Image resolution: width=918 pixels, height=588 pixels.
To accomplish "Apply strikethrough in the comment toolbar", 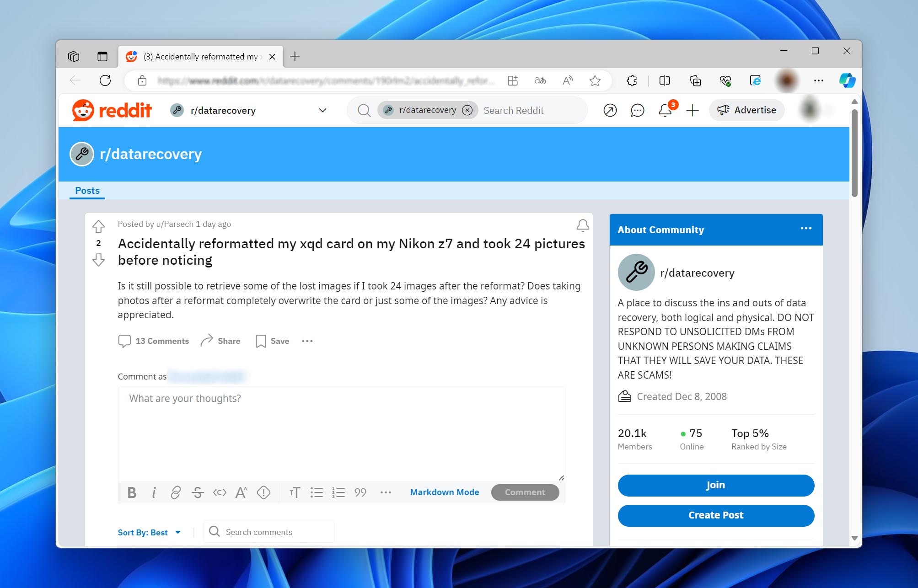I will pos(198,492).
